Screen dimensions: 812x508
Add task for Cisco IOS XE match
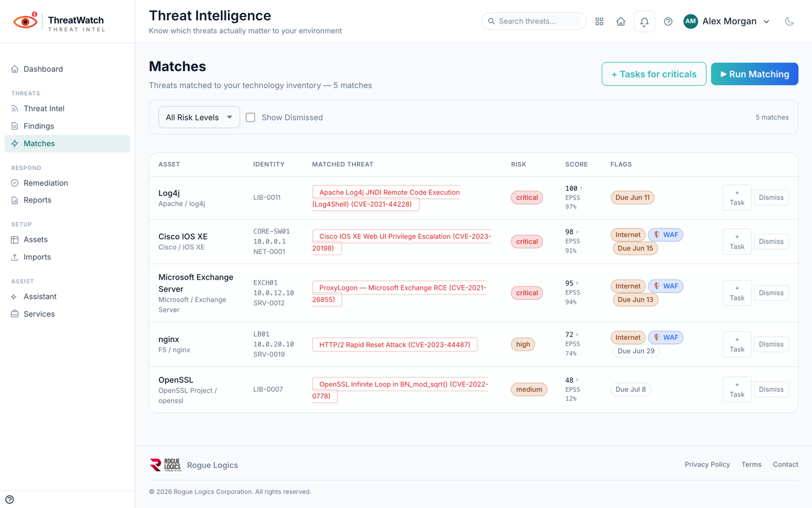tap(737, 242)
